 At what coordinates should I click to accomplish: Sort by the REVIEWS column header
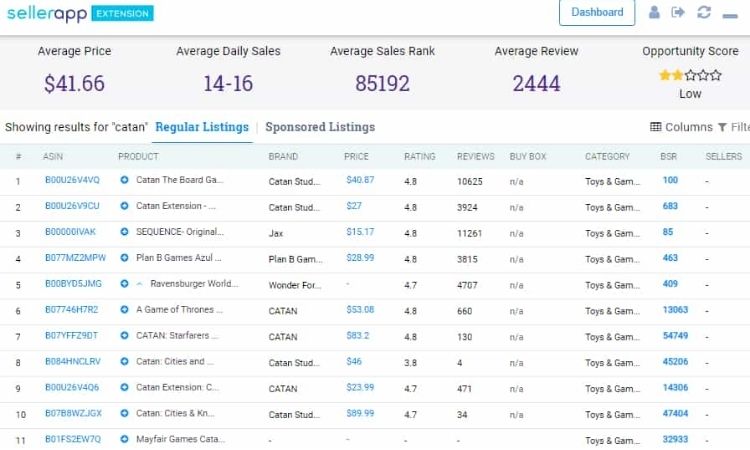click(x=476, y=157)
